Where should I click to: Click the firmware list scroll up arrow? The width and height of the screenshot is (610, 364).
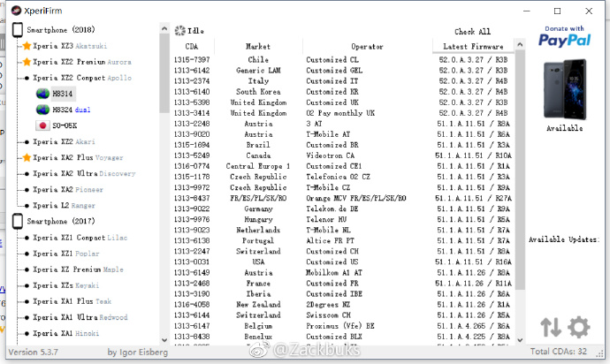(520, 45)
